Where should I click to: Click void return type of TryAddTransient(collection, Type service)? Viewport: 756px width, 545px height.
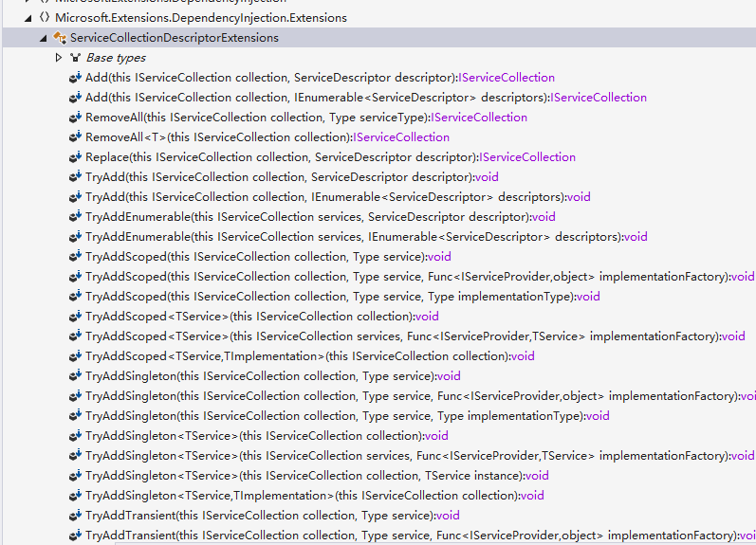448,516
